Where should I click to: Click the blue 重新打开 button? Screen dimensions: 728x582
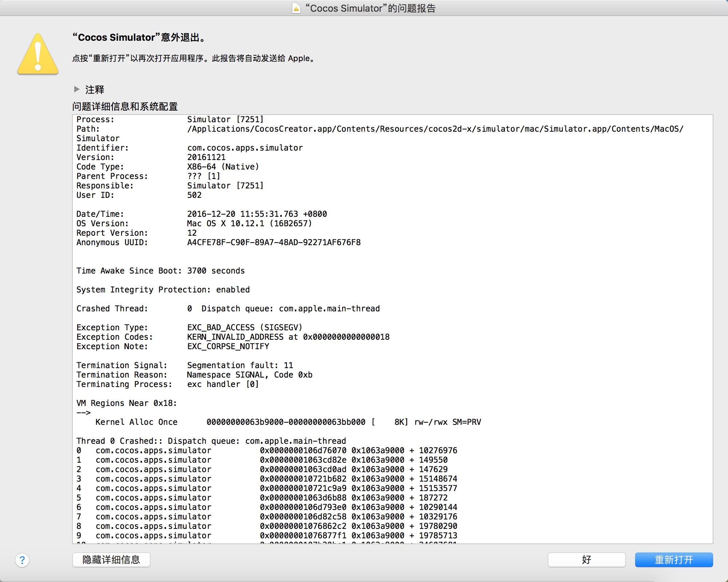pyautogui.click(x=673, y=560)
